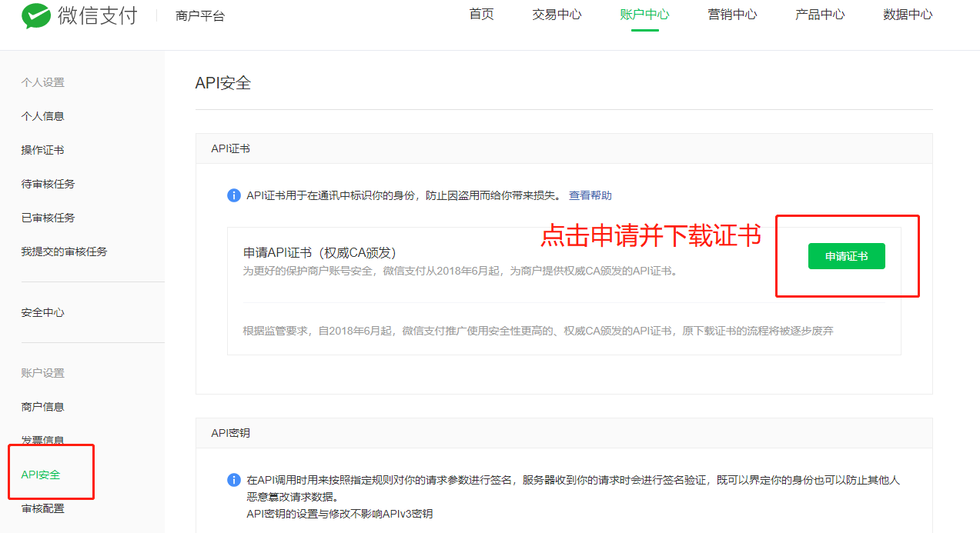Click the text starting 为更好的保护商户账号安全

point(460,271)
